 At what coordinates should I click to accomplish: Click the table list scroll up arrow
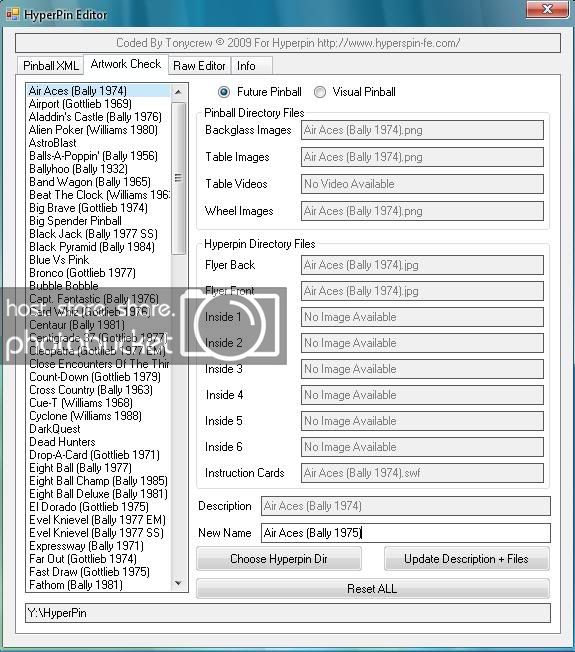pos(178,91)
